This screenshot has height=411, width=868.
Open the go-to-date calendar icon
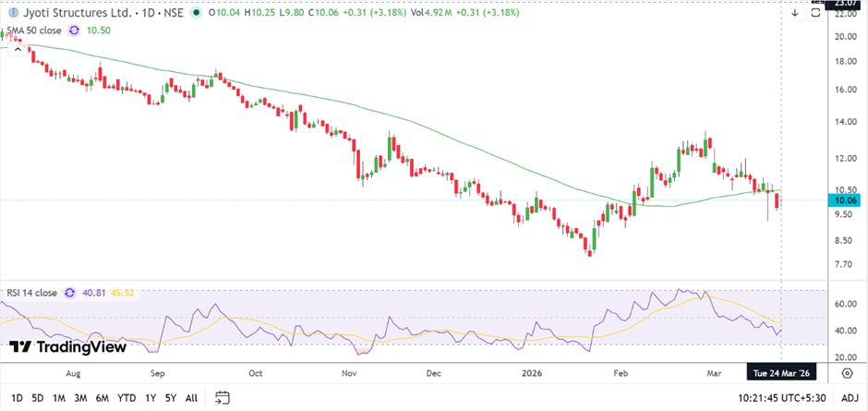222,398
